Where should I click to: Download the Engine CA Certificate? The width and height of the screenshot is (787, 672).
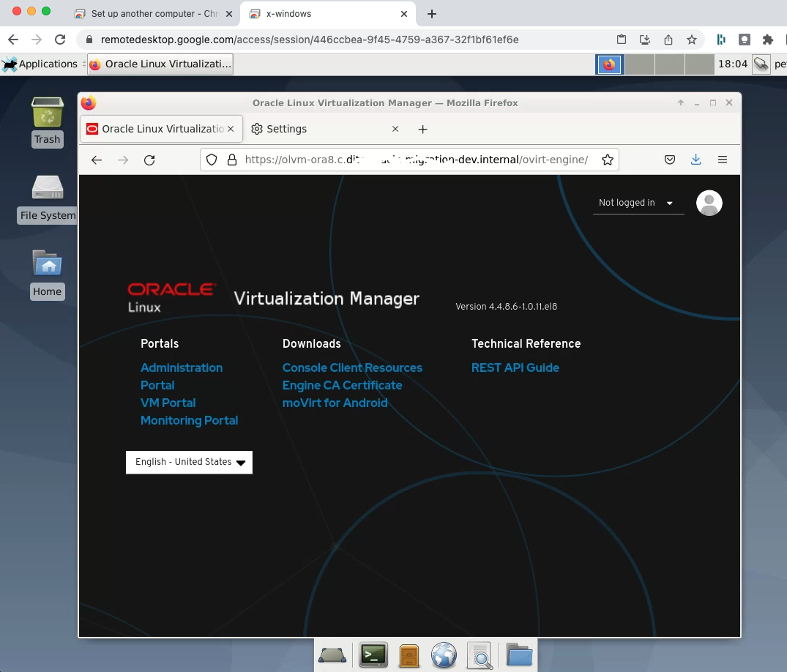pyautogui.click(x=342, y=385)
